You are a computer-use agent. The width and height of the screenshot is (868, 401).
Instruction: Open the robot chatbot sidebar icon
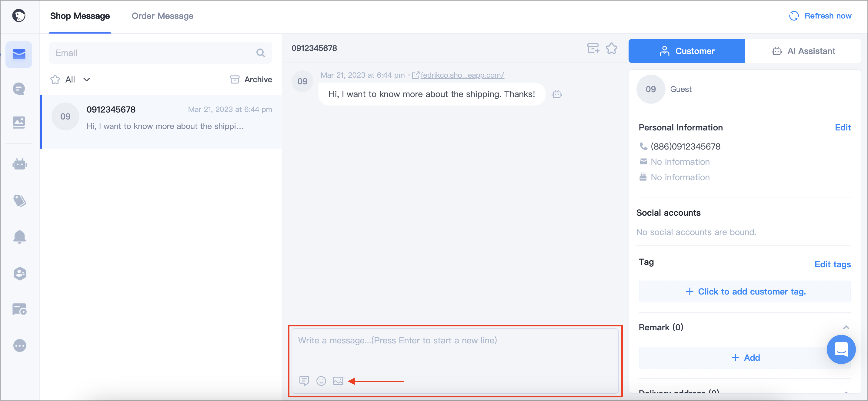click(19, 164)
